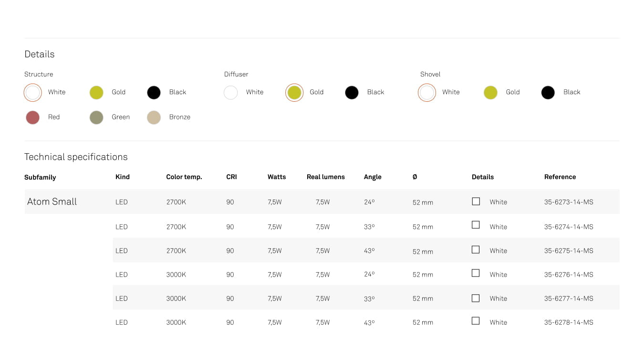This screenshot has width=644, height=363.
Task: Choose Gold structure color swatch
Action: click(x=96, y=93)
